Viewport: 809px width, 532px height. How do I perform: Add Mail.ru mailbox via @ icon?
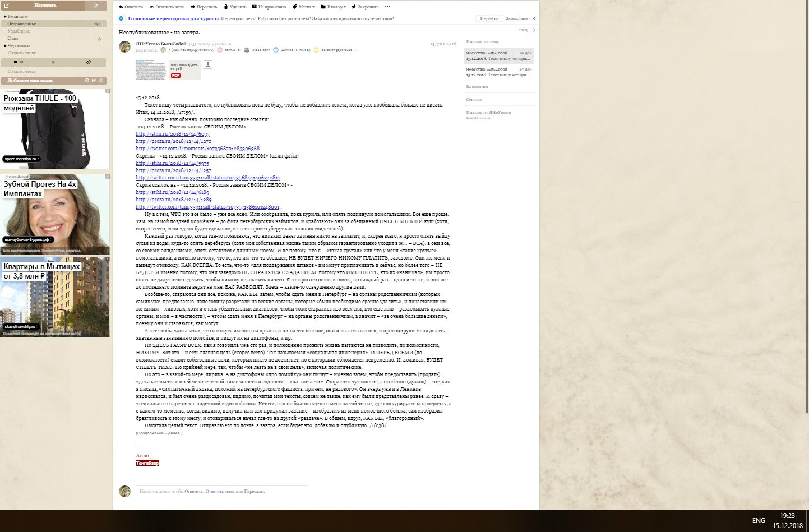(87, 81)
